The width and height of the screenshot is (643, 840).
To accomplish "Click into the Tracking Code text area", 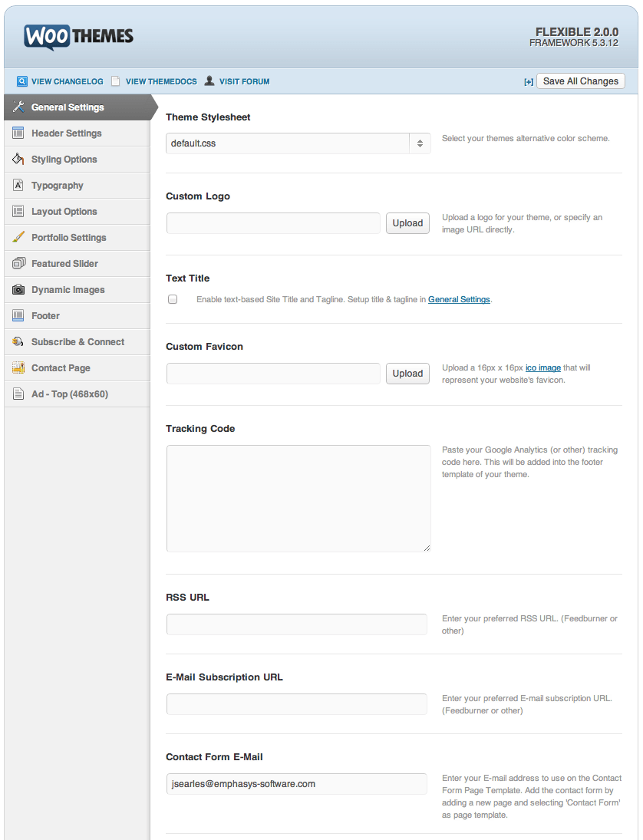I will [x=298, y=498].
